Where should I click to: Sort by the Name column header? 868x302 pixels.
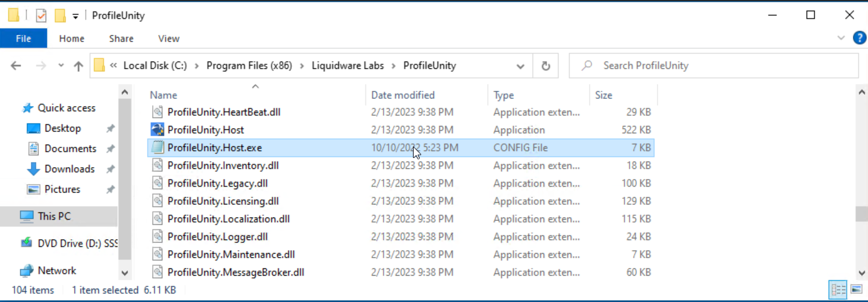coord(164,95)
